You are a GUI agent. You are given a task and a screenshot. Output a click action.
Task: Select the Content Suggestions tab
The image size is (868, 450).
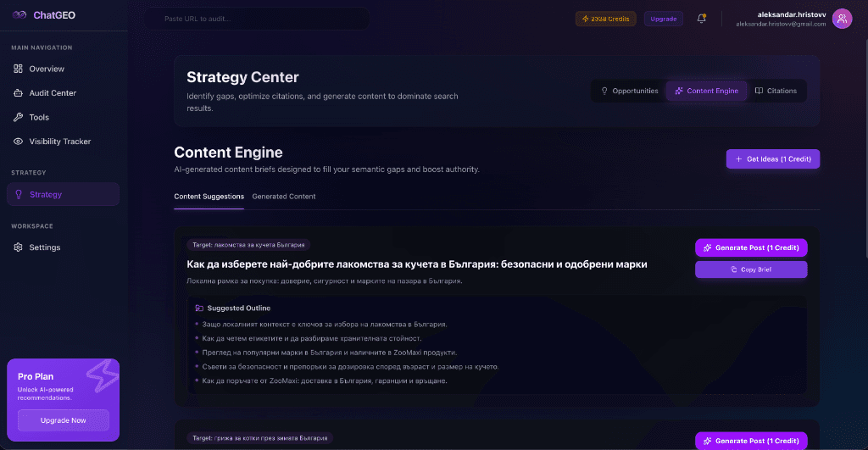tap(209, 197)
